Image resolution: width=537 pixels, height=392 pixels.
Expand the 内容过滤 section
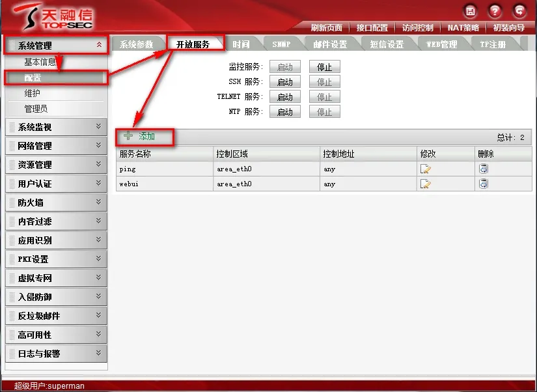click(56, 221)
